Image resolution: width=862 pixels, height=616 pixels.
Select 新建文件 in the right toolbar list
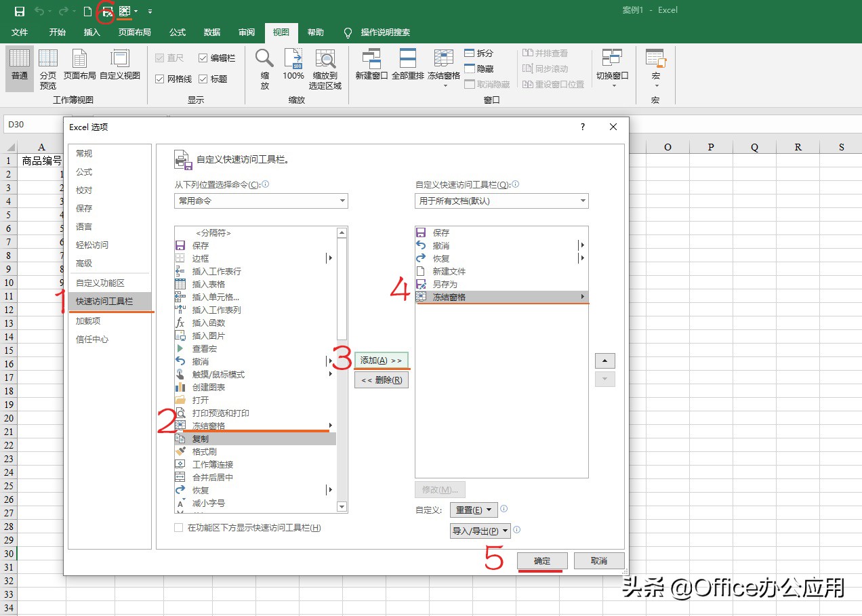pyautogui.click(x=501, y=271)
